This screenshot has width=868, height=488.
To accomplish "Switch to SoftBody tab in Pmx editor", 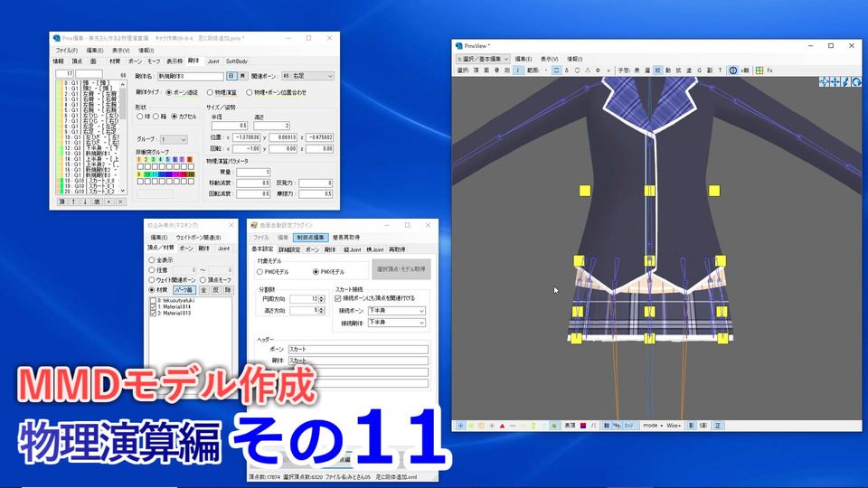I will [x=236, y=61].
